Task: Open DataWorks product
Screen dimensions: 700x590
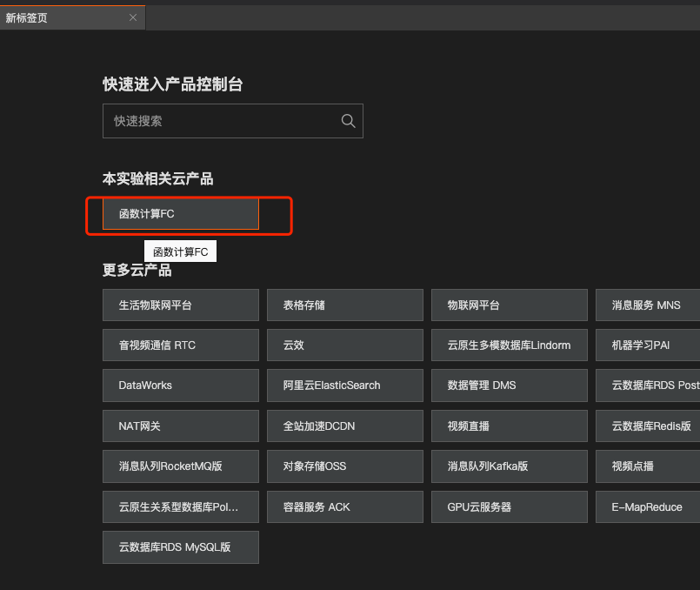Action: point(181,386)
